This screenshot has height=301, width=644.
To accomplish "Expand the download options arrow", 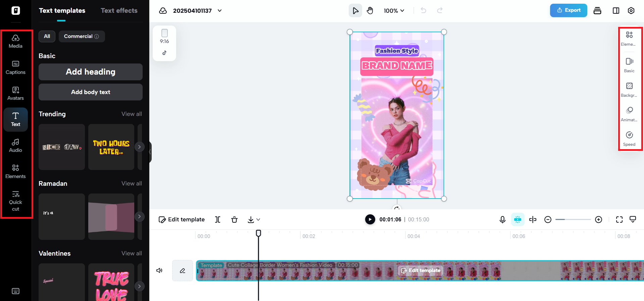I will (258, 220).
